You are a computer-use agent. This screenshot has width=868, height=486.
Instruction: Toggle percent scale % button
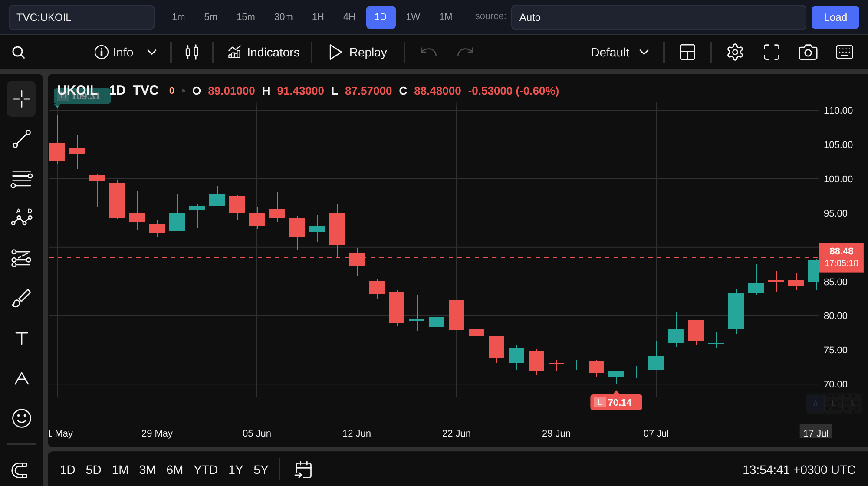click(852, 403)
